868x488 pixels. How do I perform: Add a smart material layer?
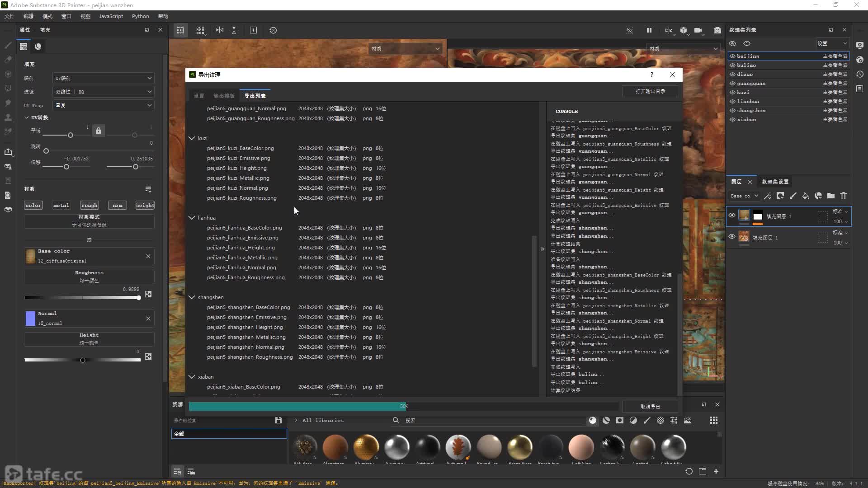point(818,196)
